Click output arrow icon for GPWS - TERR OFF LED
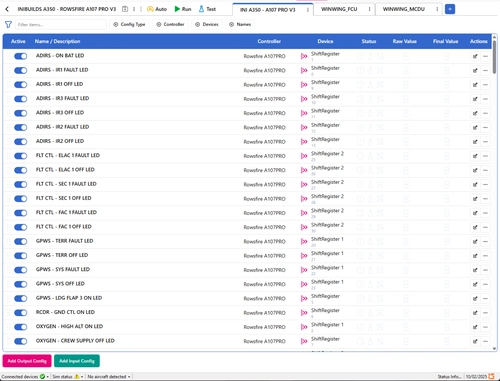The image size is (500, 381). pyautogui.click(x=304, y=256)
